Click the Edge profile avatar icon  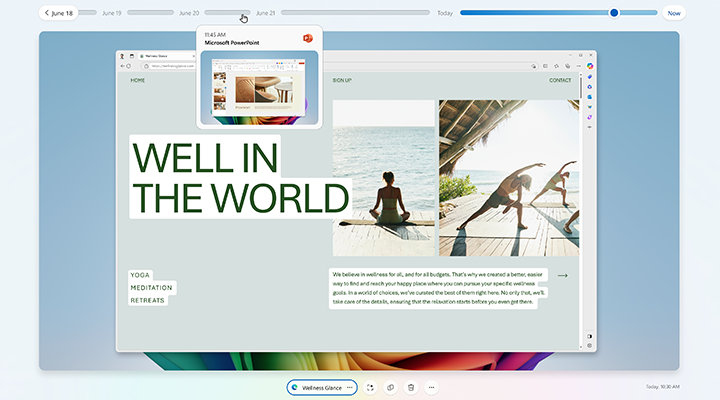[x=122, y=56]
